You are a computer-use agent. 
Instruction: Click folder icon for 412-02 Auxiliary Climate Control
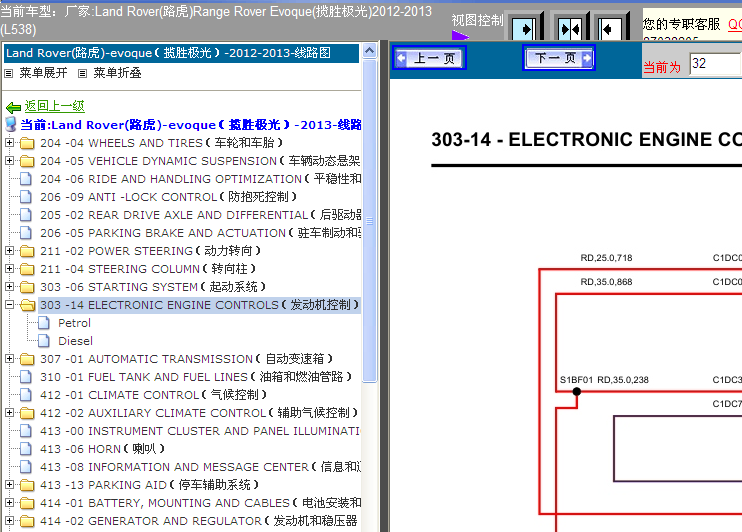(x=27, y=413)
